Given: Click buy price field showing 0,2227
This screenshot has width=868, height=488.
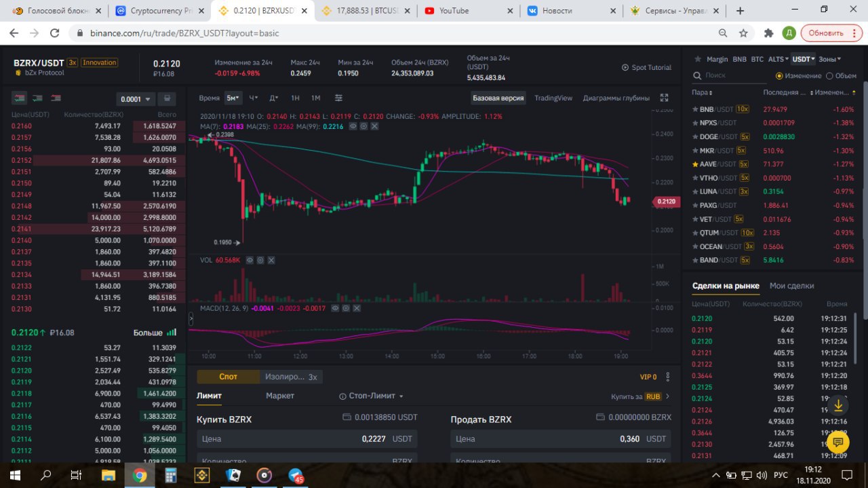Looking at the screenshot, I should [x=307, y=438].
